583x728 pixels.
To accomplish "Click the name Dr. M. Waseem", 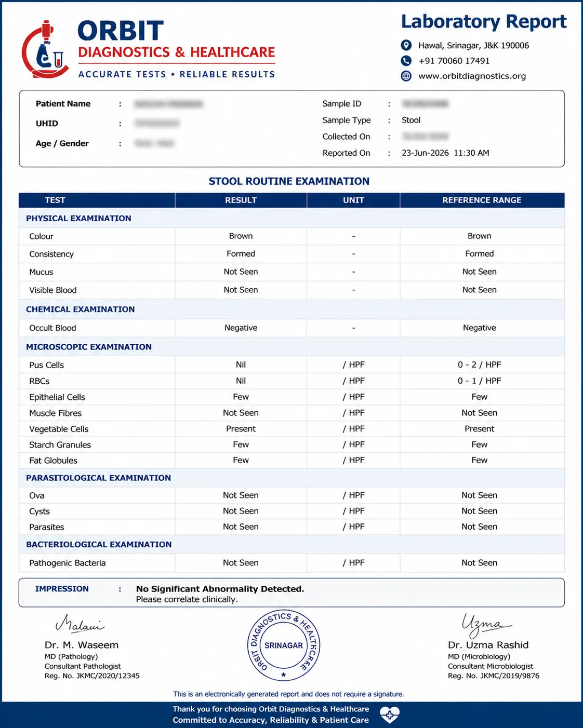I will click(82, 645).
